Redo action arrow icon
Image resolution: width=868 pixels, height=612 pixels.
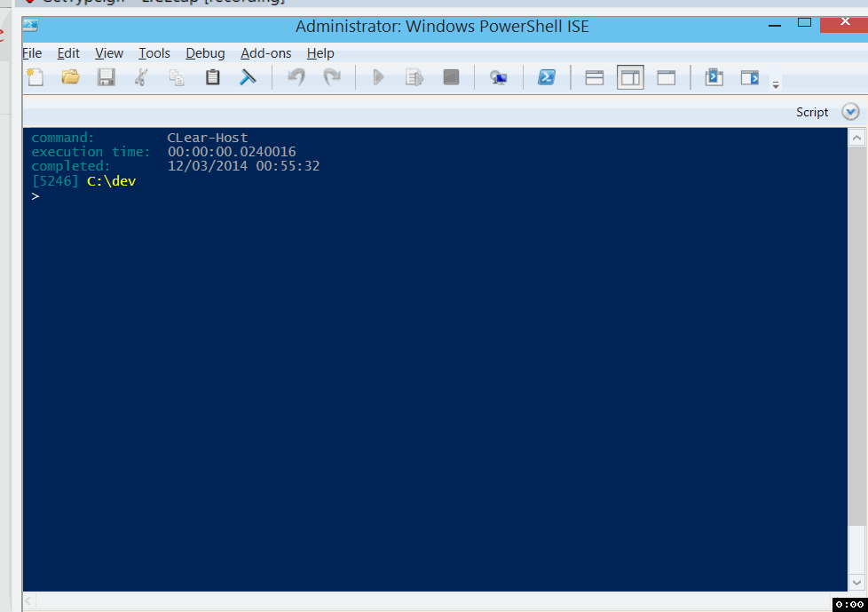(x=332, y=77)
